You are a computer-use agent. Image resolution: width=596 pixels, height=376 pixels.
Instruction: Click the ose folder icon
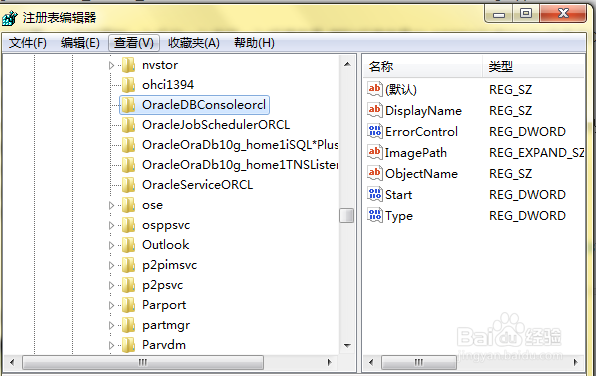pyautogui.click(x=128, y=205)
